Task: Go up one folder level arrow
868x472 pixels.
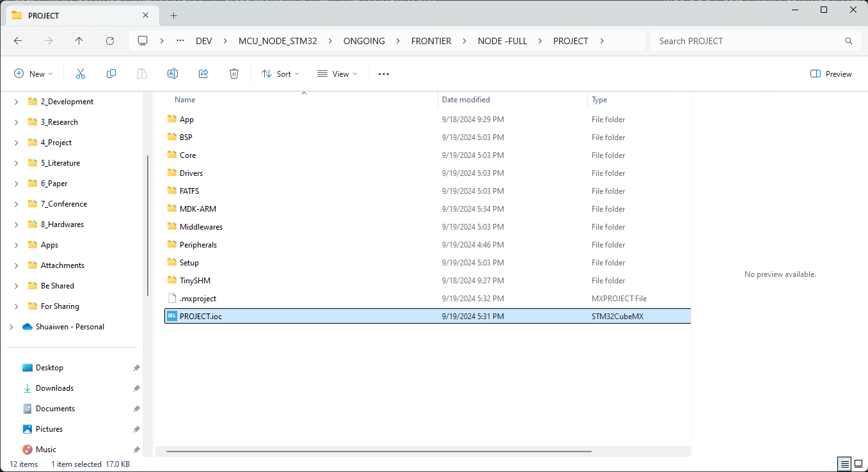Action: pyautogui.click(x=79, y=41)
